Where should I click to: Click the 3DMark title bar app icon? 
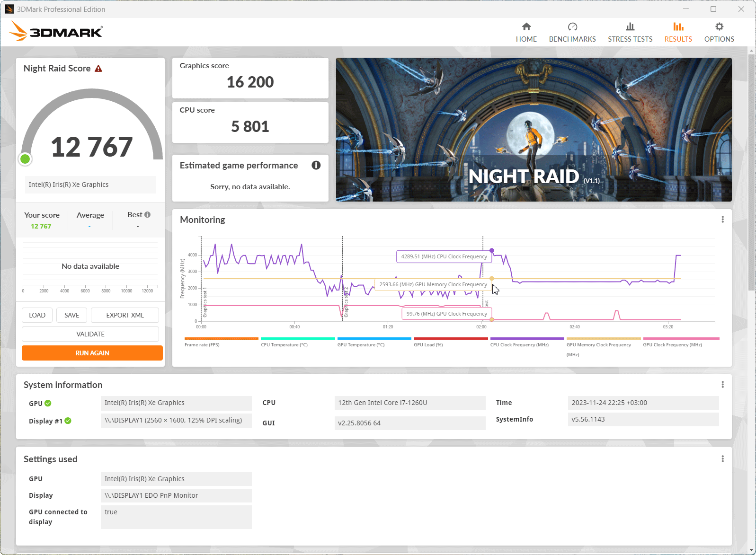(9, 9)
